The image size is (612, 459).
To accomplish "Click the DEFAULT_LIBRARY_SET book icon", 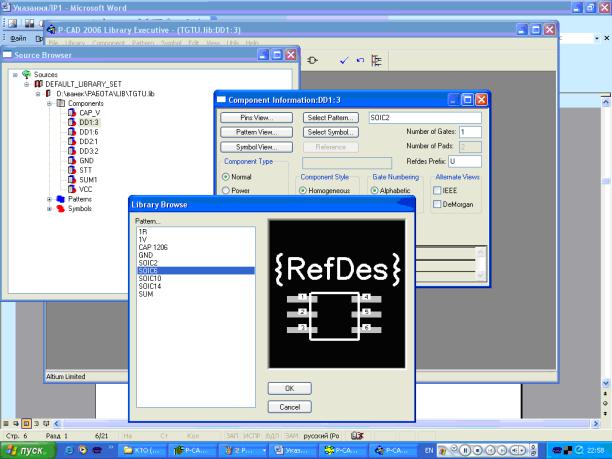I will [x=38, y=84].
